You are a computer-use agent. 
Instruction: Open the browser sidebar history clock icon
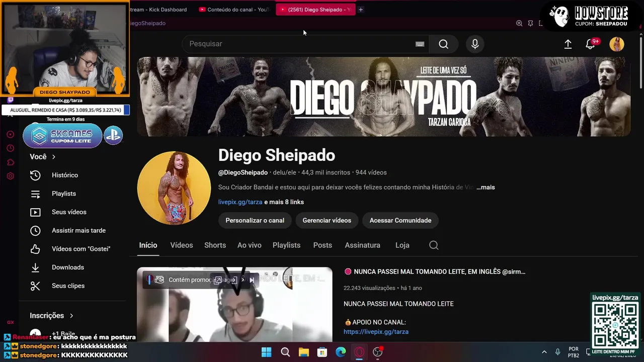coord(10,148)
